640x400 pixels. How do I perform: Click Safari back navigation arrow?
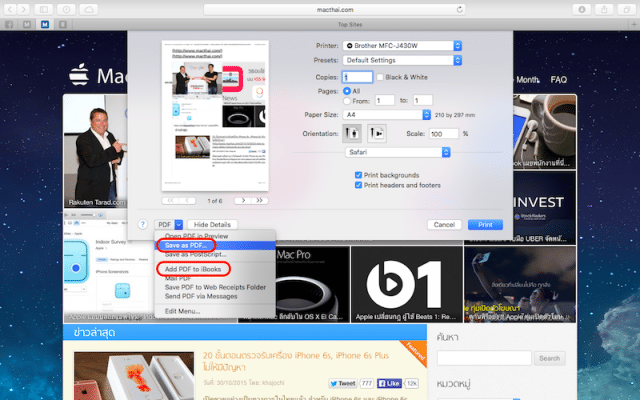point(12,8)
